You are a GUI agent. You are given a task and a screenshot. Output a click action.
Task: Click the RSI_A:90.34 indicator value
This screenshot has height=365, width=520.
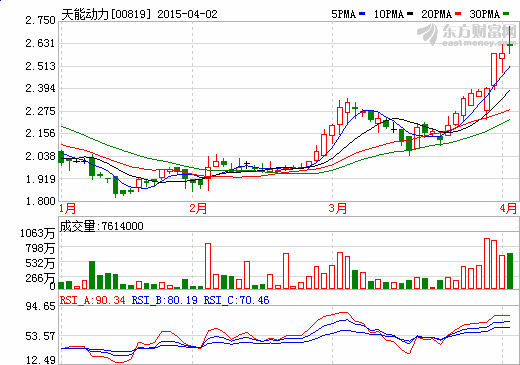pos(93,300)
